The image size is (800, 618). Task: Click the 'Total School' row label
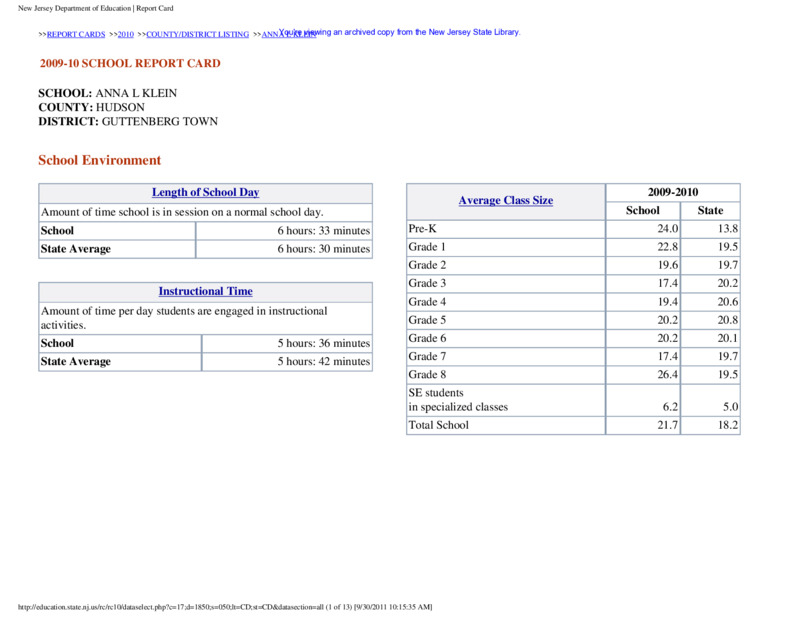point(438,426)
